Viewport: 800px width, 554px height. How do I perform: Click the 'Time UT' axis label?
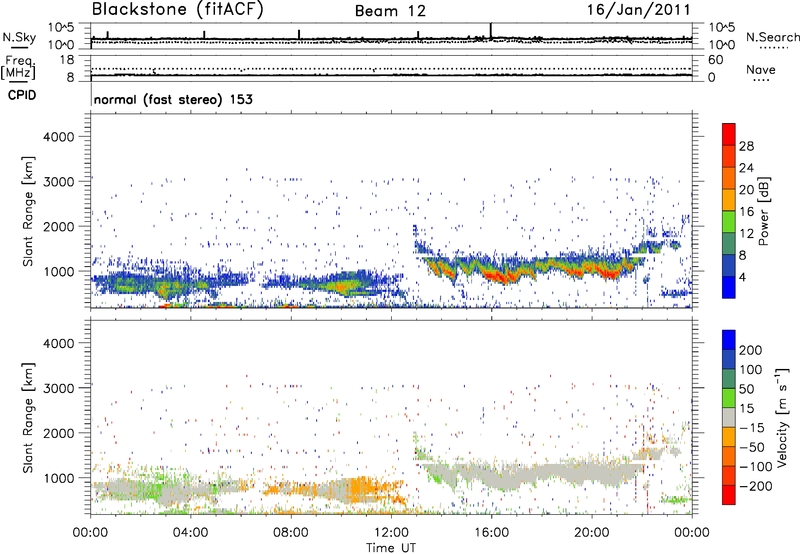391,548
